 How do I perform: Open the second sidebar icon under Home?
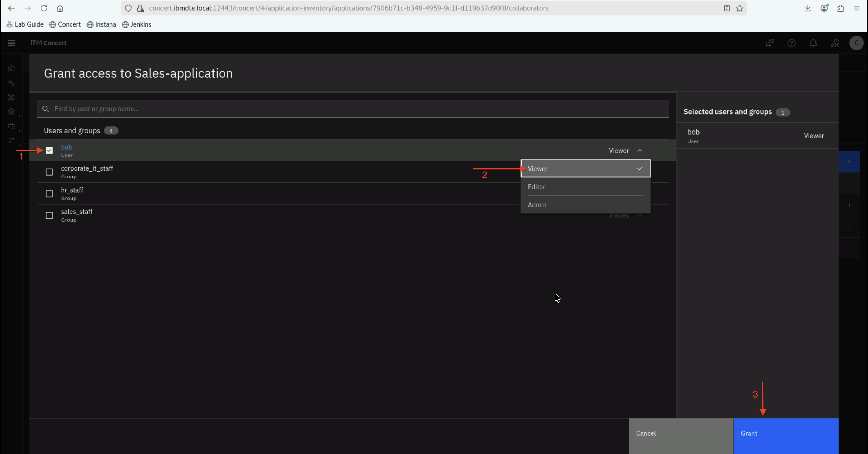click(x=11, y=83)
